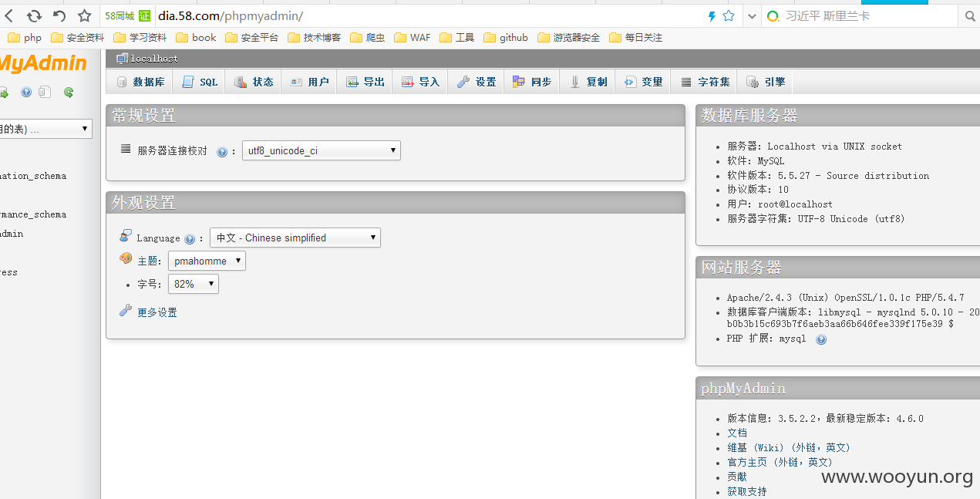Click the blue lightning speed-mode icon
This screenshot has height=499, width=980.
(x=712, y=15)
